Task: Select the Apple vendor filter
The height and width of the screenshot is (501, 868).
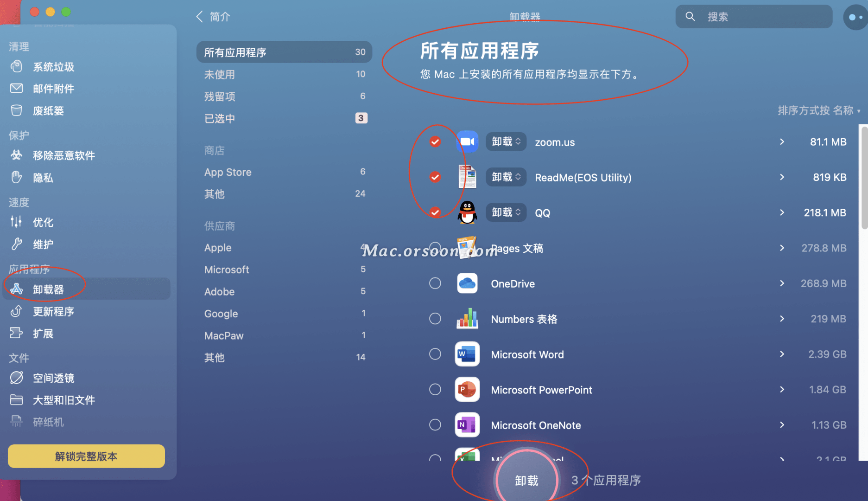Action: pyautogui.click(x=284, y=247)
